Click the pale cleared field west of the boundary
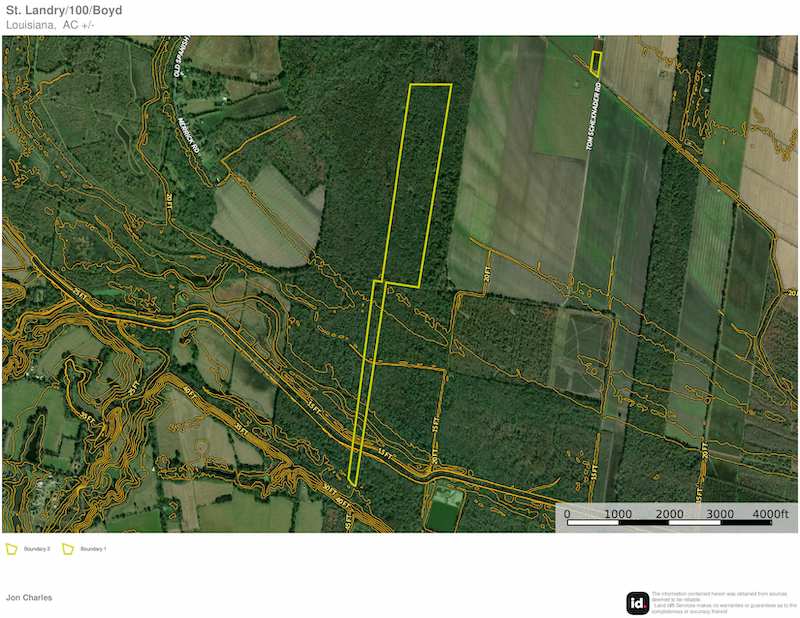The height and width of the screenshot is (618, 800). point(265,215)
